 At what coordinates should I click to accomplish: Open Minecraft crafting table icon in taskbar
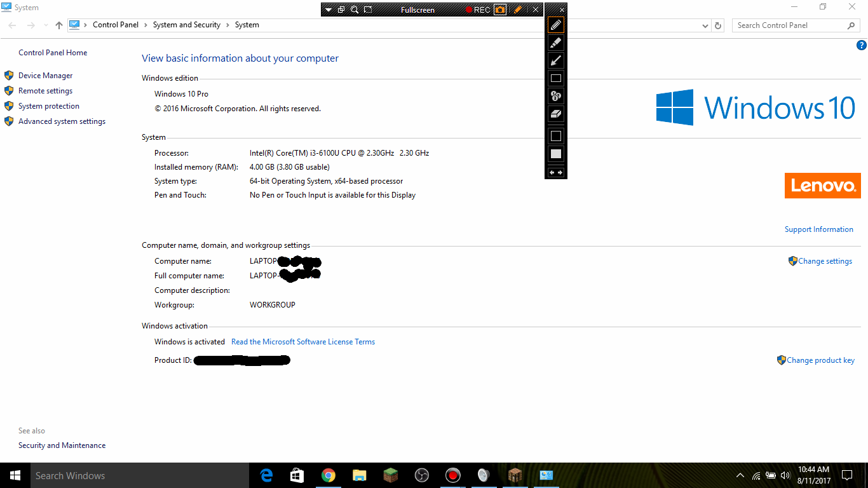click(x=515, y=475)
